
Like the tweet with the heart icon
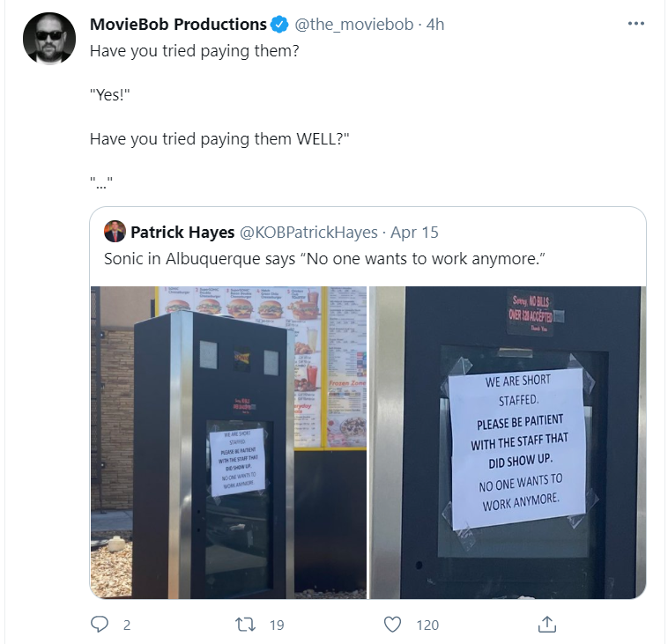tap(392, 625)
